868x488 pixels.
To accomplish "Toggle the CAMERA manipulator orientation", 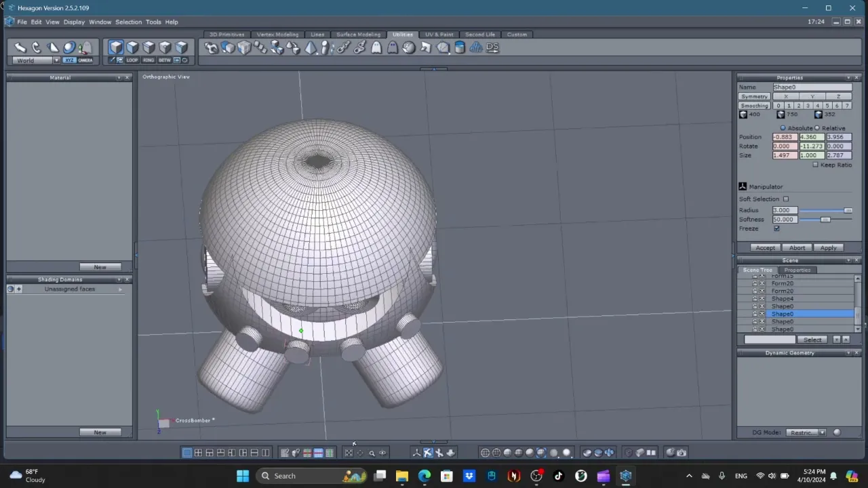I will pyautogui.click(x=85, y=60).
